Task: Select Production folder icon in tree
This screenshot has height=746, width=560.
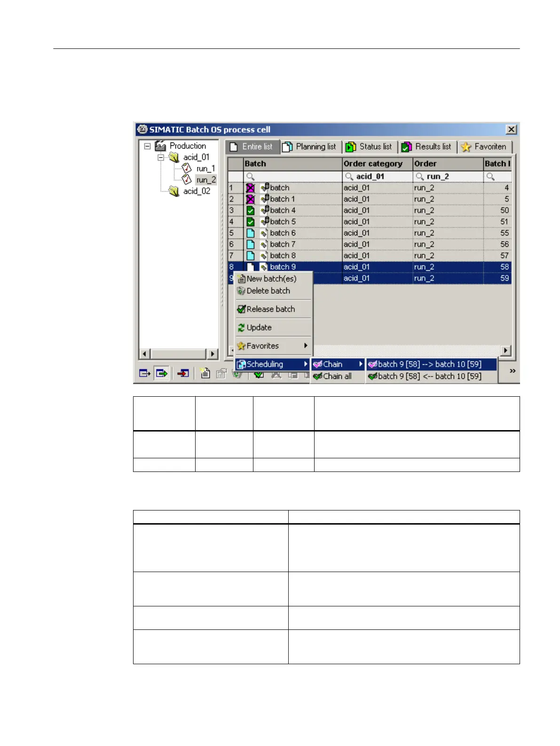Action: click(160, 146)
